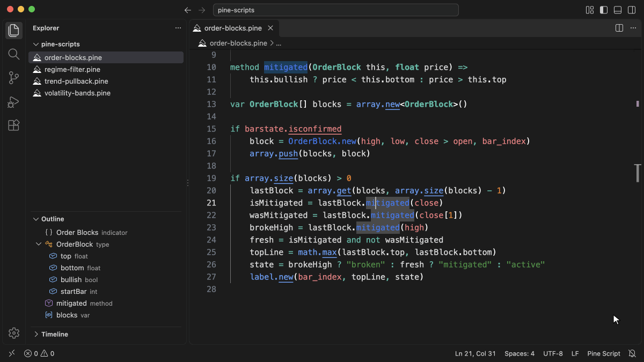
Task: Open the UTF-8 encoding selector
Action: [x=553, y=353]
